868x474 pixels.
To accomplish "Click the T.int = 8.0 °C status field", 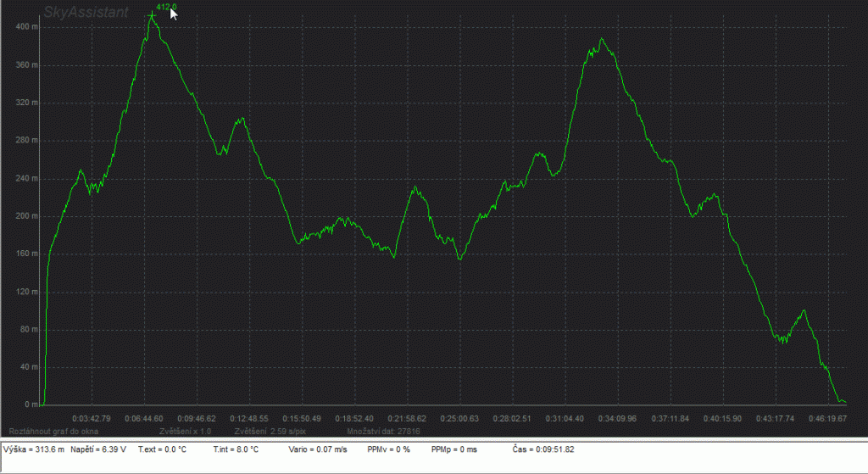I will tap(235, 448).
